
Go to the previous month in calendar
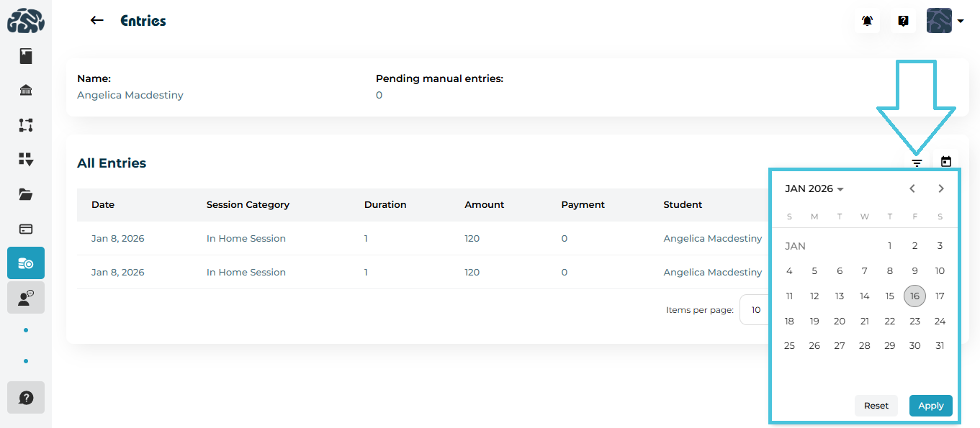tap(912, 188)
